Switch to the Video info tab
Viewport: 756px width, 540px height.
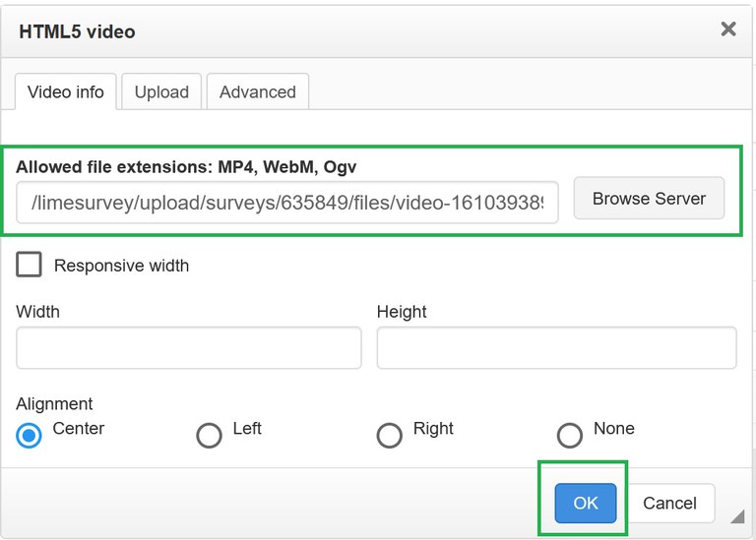[66, 91]
